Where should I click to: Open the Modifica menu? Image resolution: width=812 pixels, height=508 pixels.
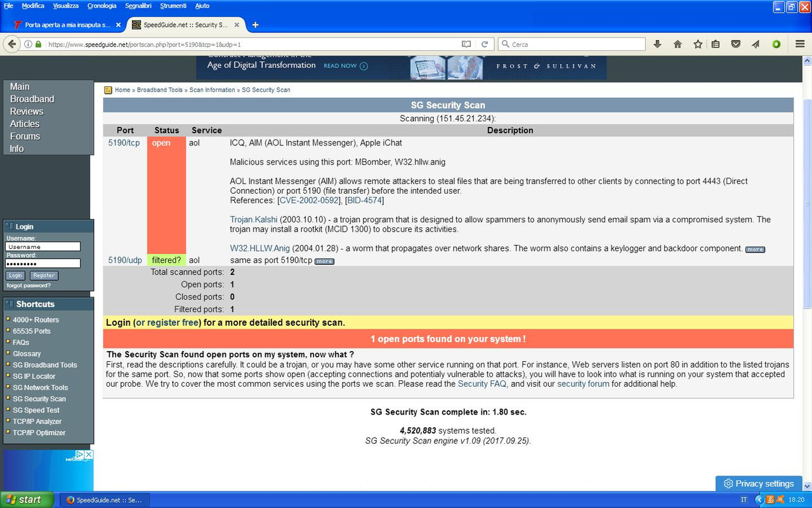point(33,6)
